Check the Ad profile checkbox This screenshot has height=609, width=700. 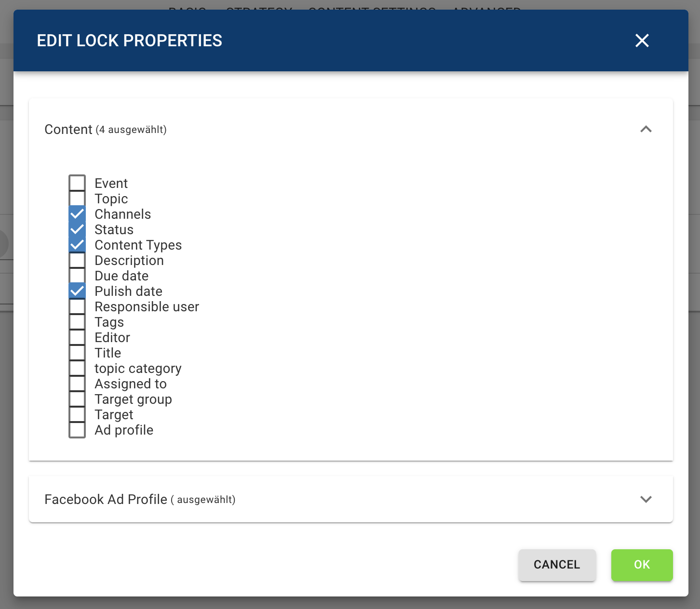pyautogui.click(x=77, y=430)
